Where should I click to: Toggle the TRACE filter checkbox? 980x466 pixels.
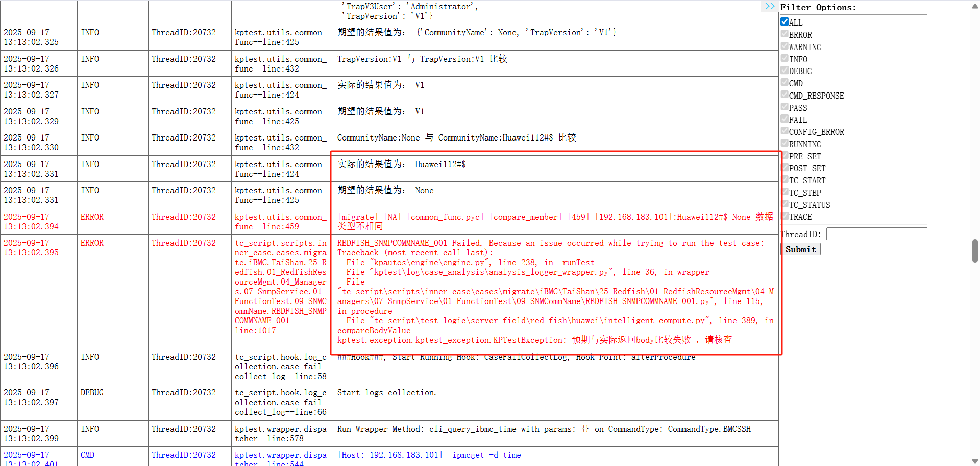tap(785, 216)
